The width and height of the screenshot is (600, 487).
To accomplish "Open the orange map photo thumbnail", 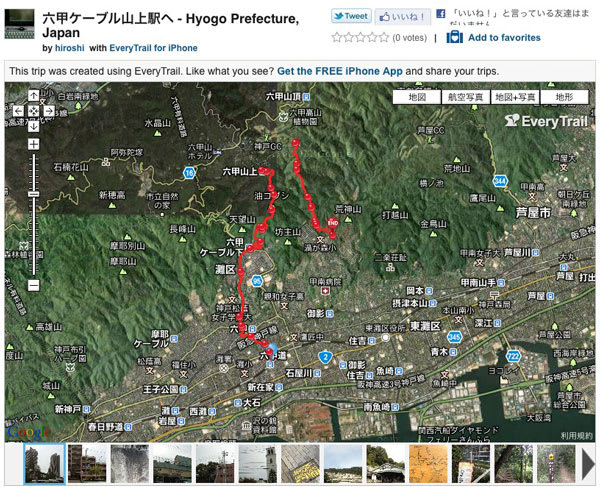I will click(428, 464).
